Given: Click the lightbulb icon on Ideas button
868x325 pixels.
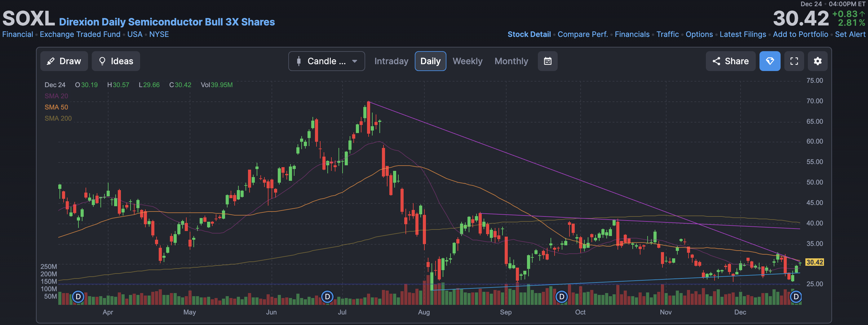Looking at the screenshot, I should (x=102, y=61).
